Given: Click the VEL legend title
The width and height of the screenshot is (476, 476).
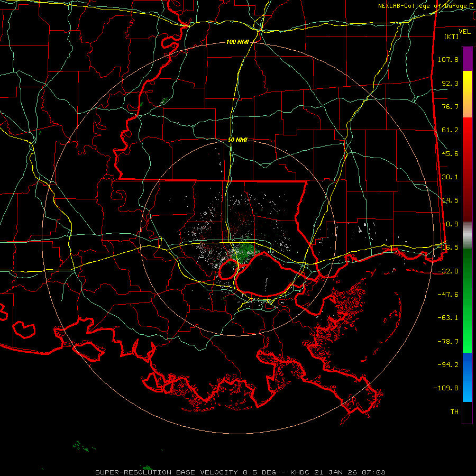Looking at the screenshot, I should pyautogui.click(x=465, y=32).
